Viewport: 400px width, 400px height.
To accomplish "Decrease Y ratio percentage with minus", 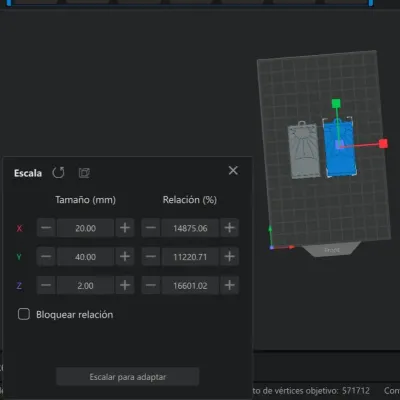I will [x=151, y=257].
